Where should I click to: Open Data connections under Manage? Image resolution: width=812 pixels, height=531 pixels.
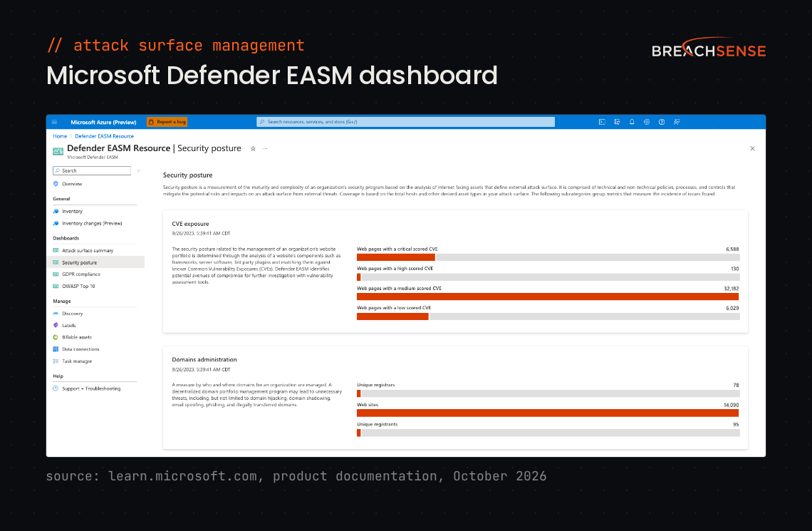point(80,349)
